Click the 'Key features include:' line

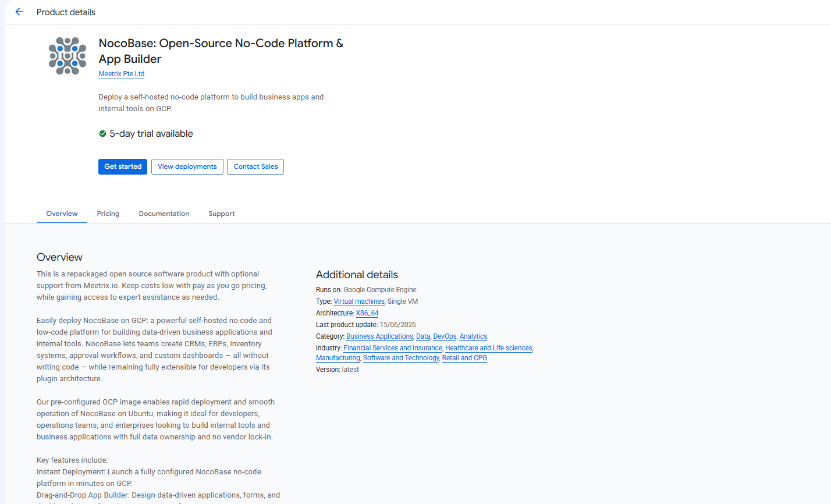[x=72, y=460]
